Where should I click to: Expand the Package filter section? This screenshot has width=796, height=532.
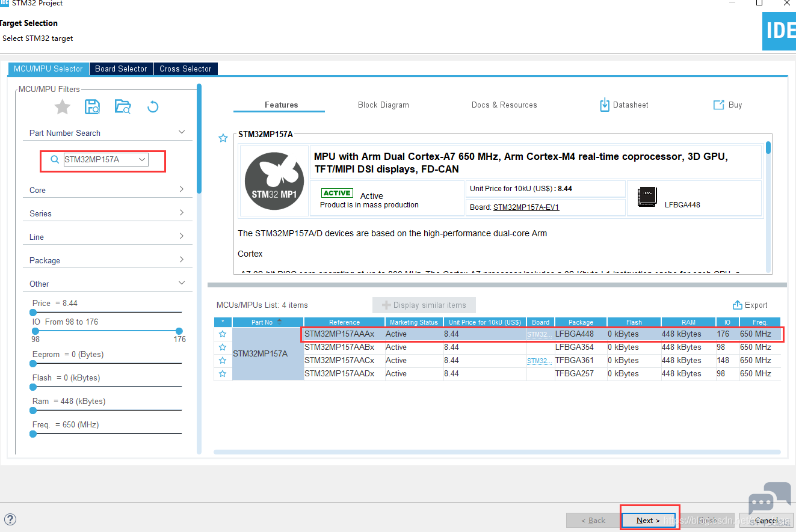[181, 260]
